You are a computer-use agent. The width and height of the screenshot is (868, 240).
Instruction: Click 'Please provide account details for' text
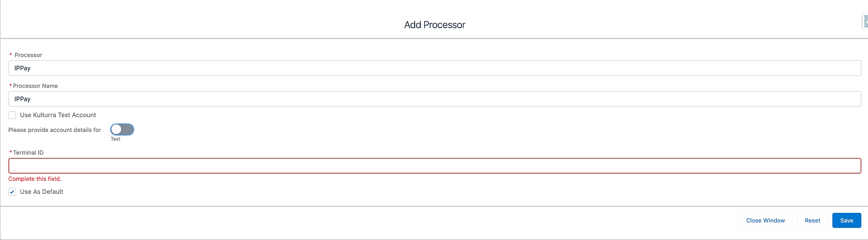point(55,130)
